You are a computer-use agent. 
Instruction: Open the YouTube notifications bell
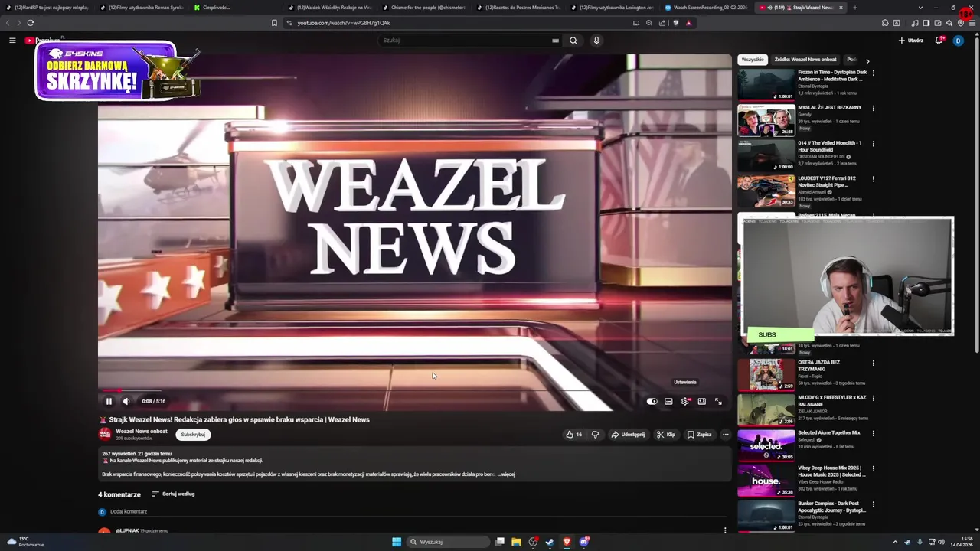[x=939, y=41]
